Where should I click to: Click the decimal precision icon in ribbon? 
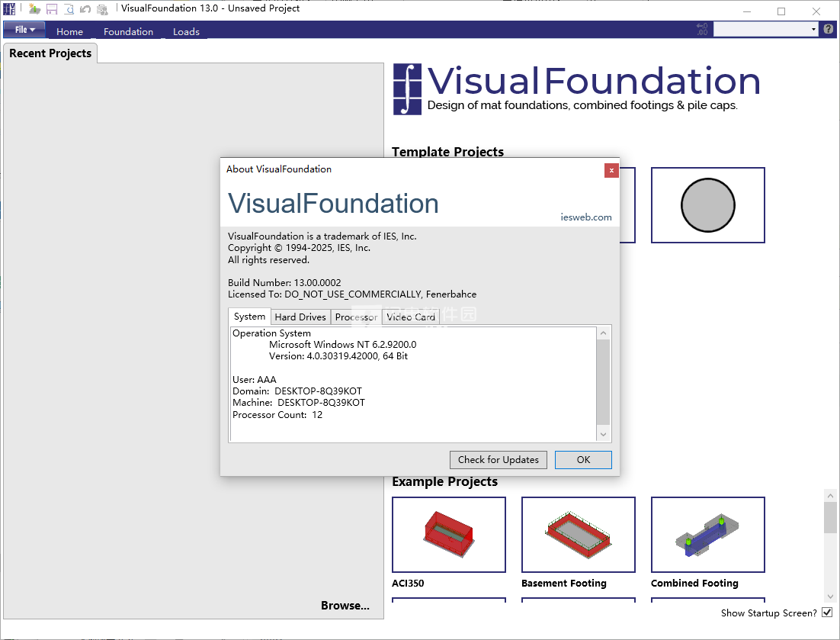[x=702, y=29]
